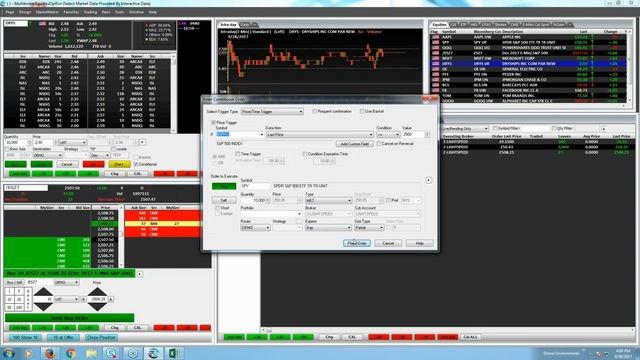Image resolution: width=640 pixels, height=360 pixels.
Task: Open the Condition operator dropdown
Action: click(x=388, y=134)
